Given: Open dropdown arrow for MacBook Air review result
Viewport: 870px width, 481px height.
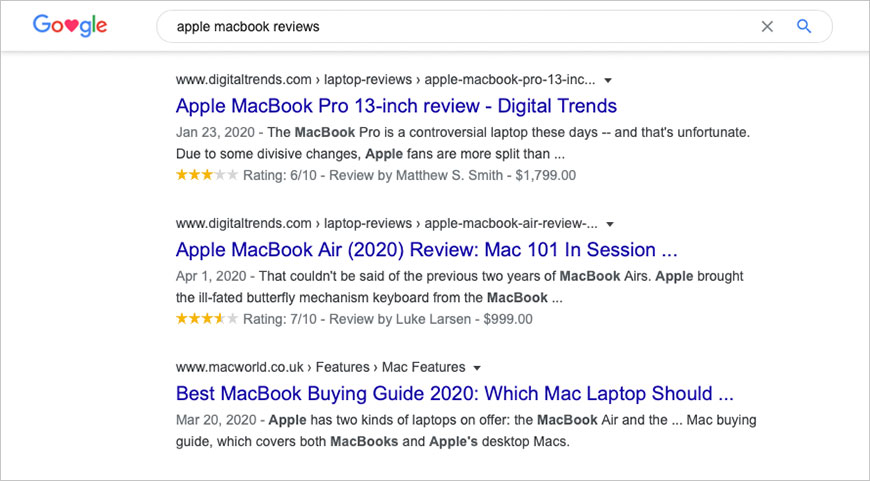Looking at the screenshot, I should (x=610, y=225).
